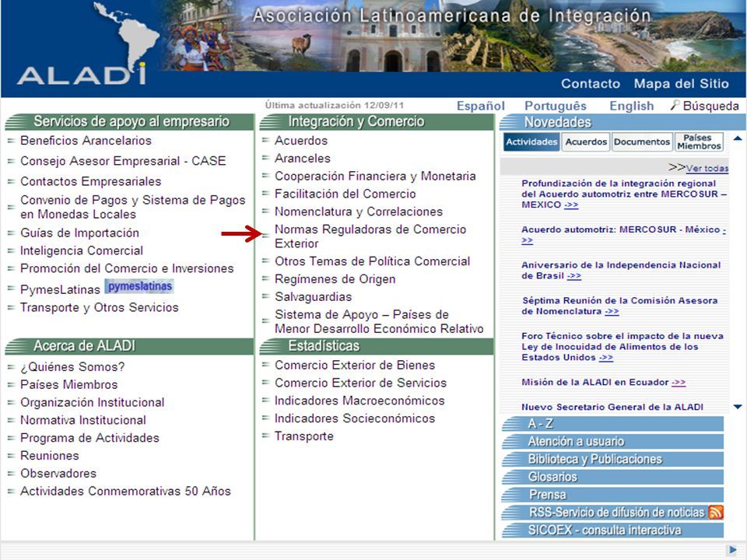Click RSS-Servicio de difusión de noticias text
Image resolution: width=747 pixels, height=560 pixels.
click(616, 512)
